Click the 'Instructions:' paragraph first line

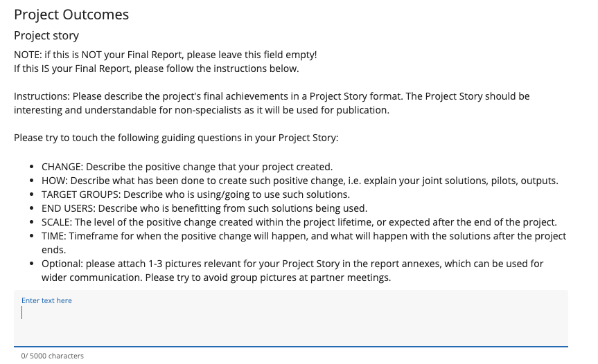272,96
